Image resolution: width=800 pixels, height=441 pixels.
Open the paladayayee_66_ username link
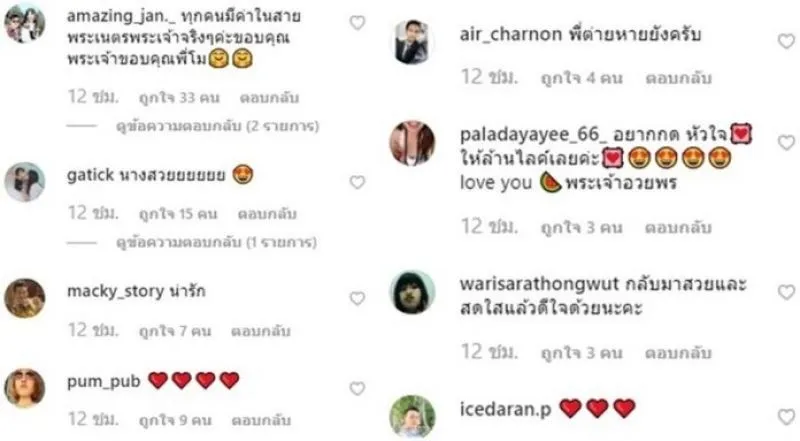[534, 135]
